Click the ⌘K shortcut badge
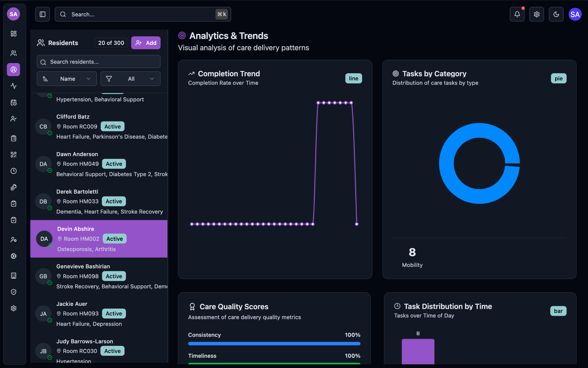588x368 pixels. point(222,14)
